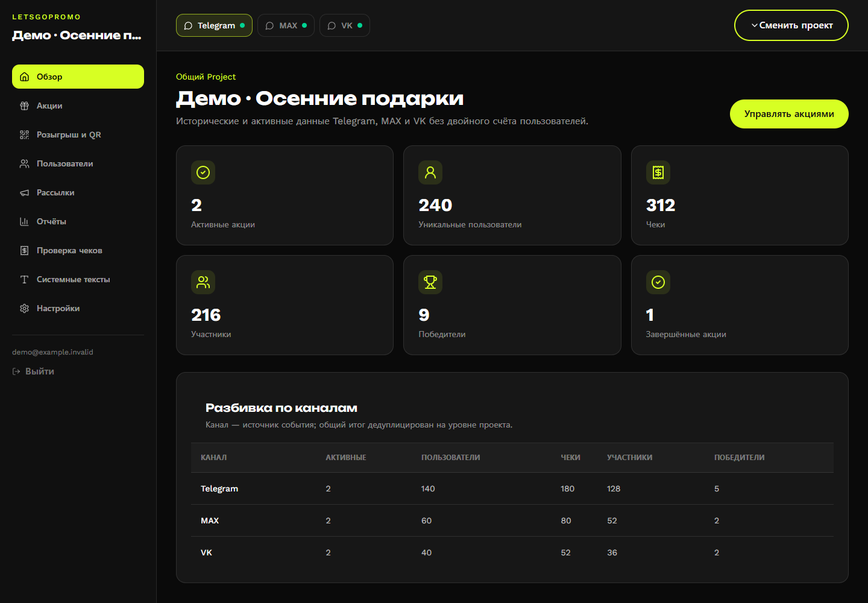Open the Настройки section
This screenshot has height=603, width=868.
coord(78,308)
